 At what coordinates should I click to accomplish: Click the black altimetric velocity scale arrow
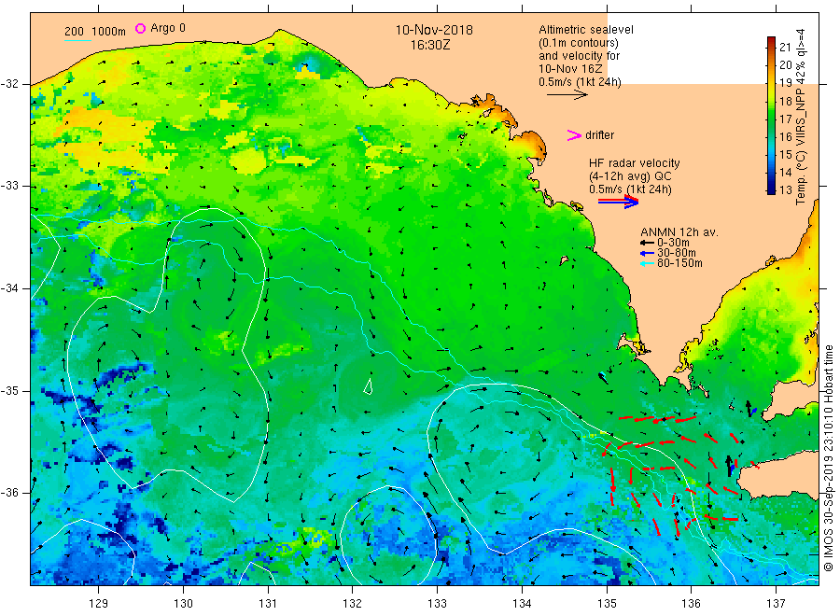pos(567,95)
